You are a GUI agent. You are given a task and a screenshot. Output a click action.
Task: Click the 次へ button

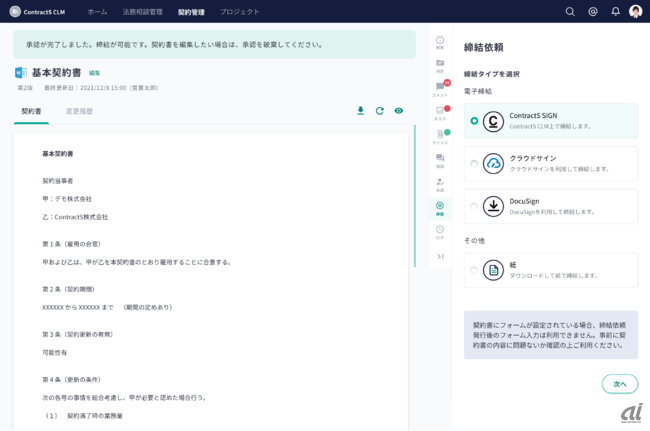point(620,384)
